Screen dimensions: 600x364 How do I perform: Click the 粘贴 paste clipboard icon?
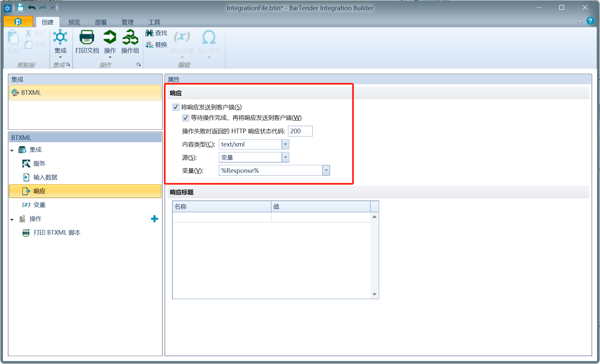[x=13, y=37]
